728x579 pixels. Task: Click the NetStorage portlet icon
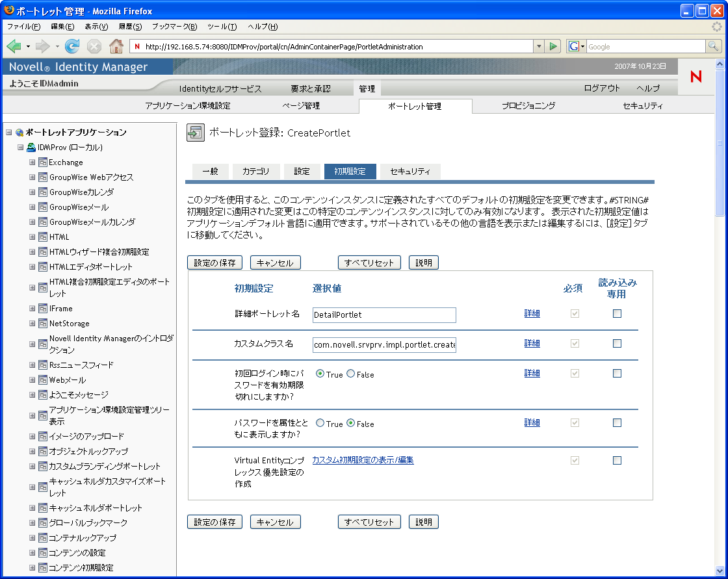[43, 323]
